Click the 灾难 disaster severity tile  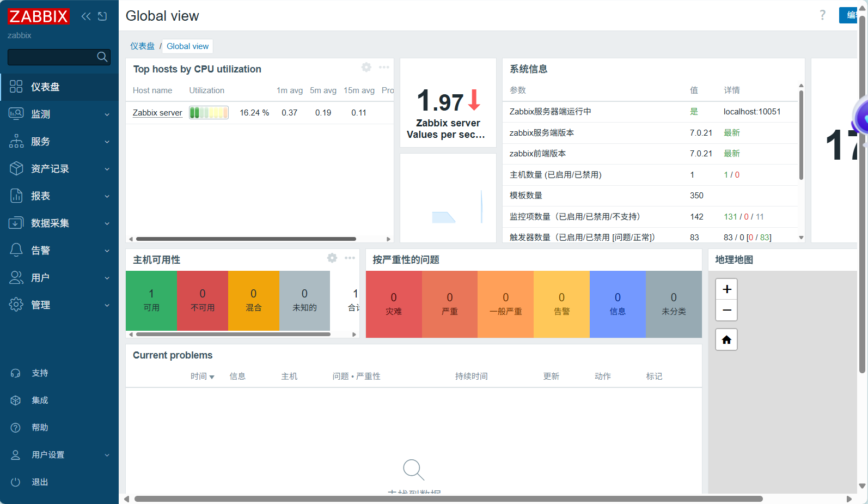pyautogui.click(x=394, y=304)
